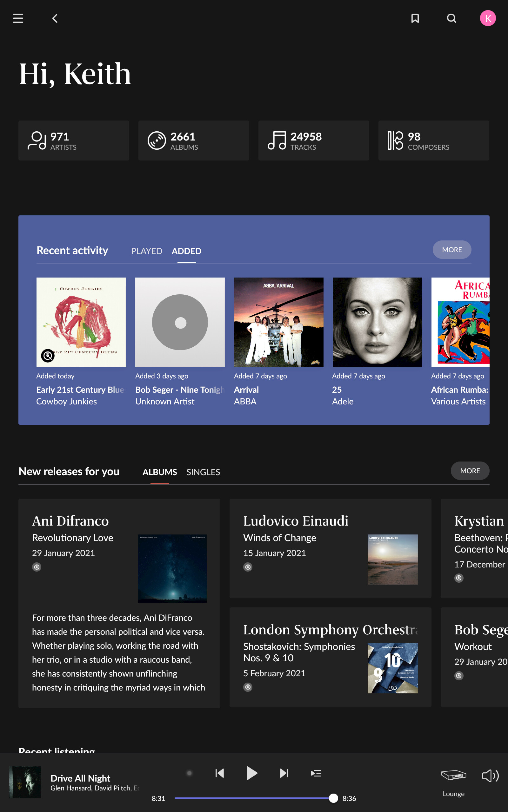Screen dimensions: 508x812
Task: Click the track seek bar
Action: (x=256, y=798)
